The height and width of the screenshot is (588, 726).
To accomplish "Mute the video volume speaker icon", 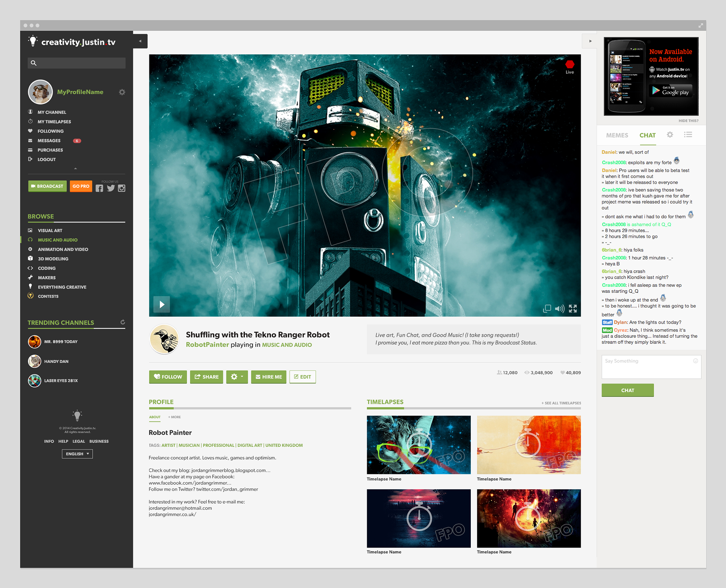I will click(x=560, y=309).
